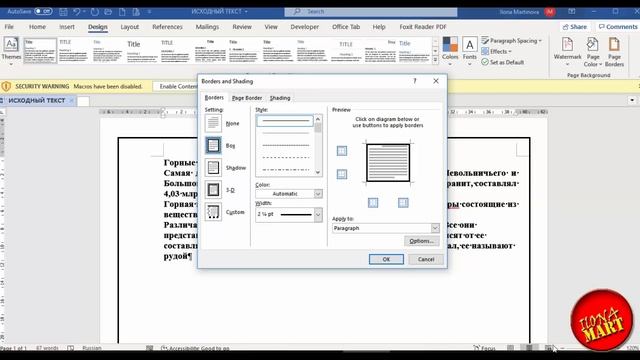Click the Undo icon
640x360 pixels.
tap(77, 12)
